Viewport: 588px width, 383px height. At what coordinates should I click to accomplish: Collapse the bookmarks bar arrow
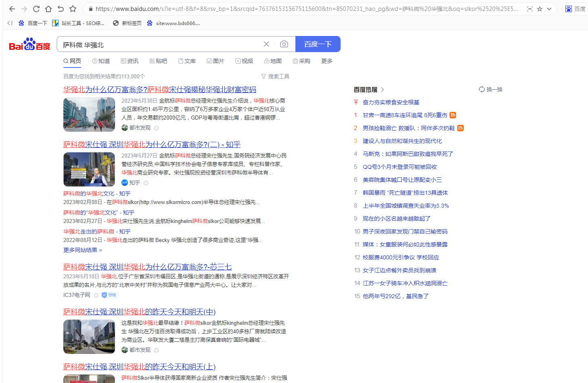[10, 23]
